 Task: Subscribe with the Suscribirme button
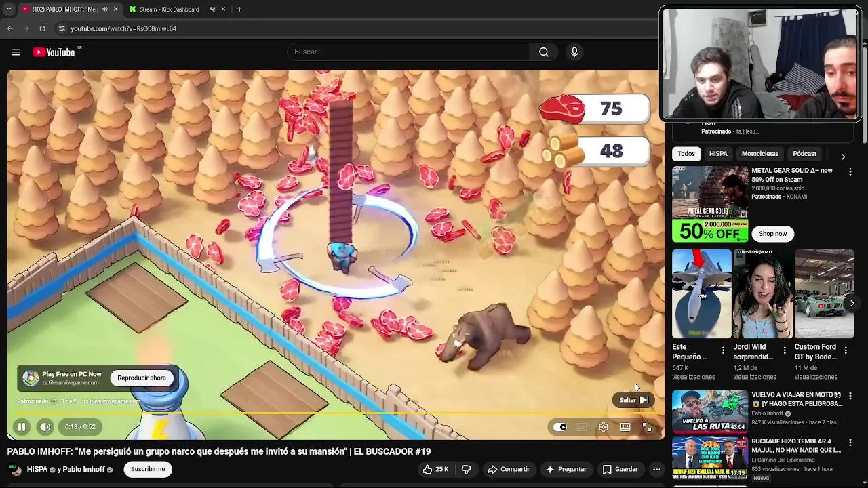pyautogui.click(x=148, y=469)
